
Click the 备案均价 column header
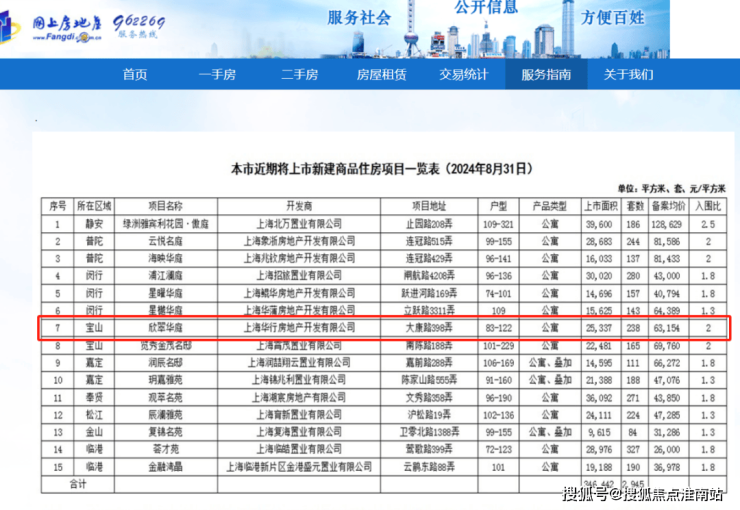[x=668, y=206]
